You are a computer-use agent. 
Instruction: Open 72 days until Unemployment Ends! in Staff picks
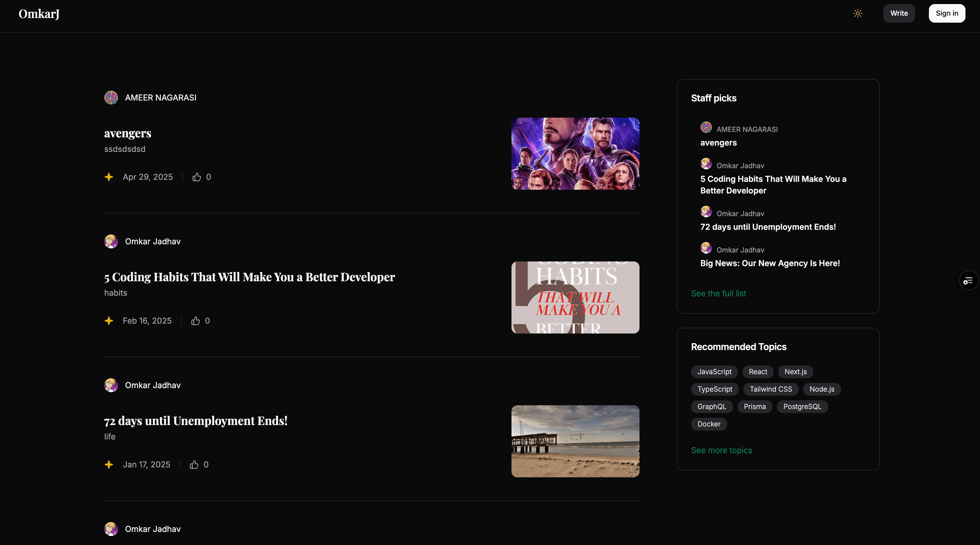(x=768, y=227)
